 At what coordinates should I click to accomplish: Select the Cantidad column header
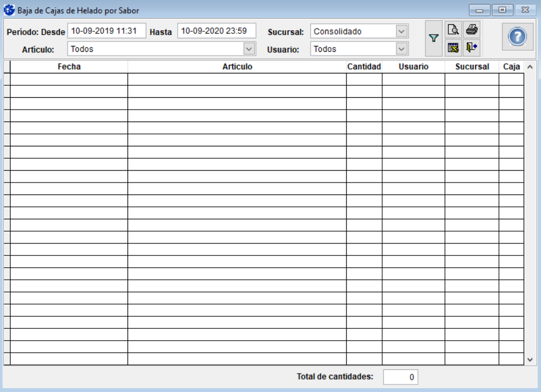tap(364, 67)
